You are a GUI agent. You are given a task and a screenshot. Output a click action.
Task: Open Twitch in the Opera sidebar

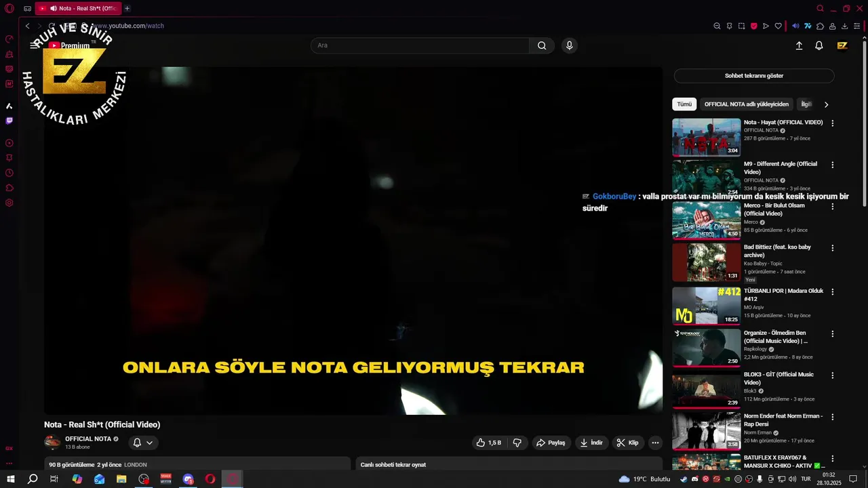pos(9,121)
